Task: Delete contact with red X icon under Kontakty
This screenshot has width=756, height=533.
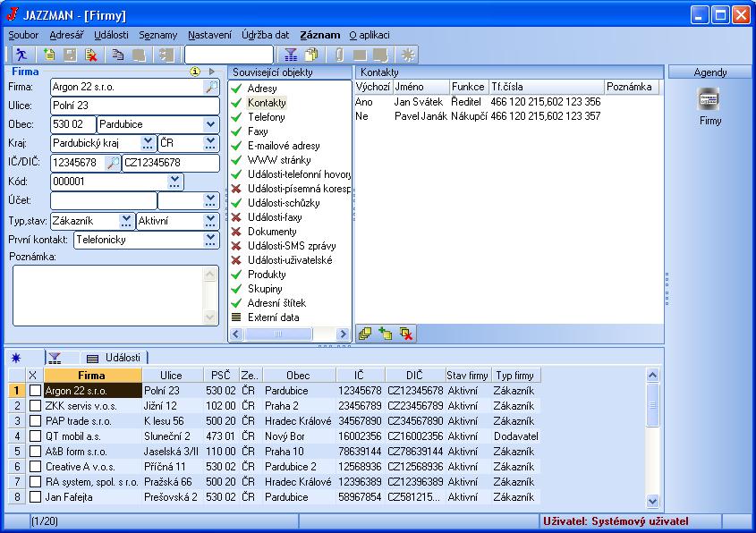Action: pos(405,334)
